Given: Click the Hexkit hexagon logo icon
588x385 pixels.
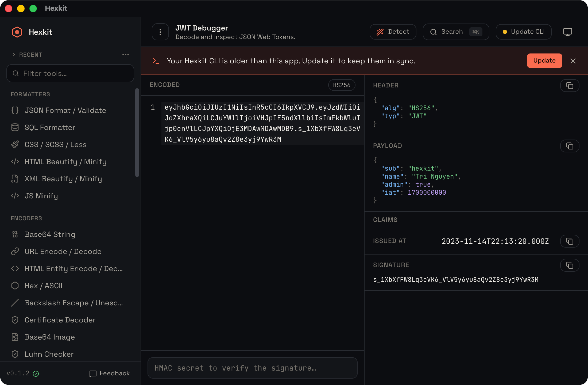Looking at the screenshot, I should coord(17,32).
